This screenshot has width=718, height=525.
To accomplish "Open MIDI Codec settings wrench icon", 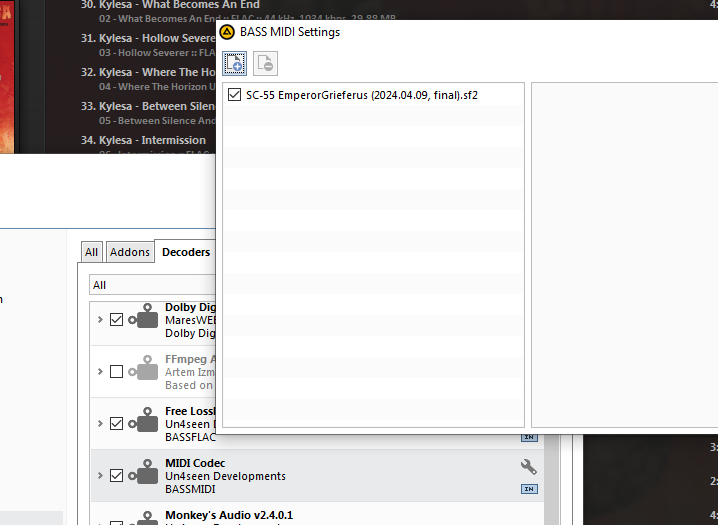I will (528, 467).
